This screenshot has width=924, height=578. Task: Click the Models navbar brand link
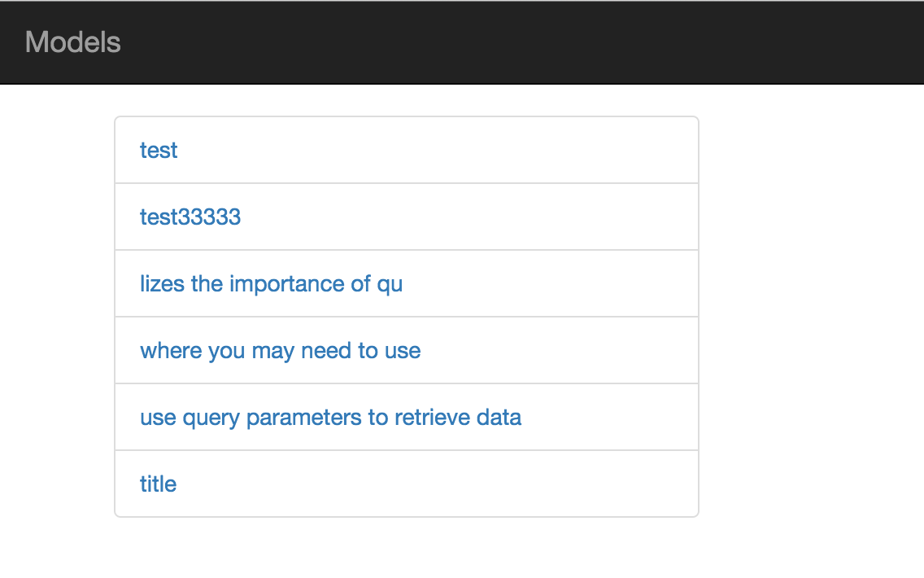73,42
